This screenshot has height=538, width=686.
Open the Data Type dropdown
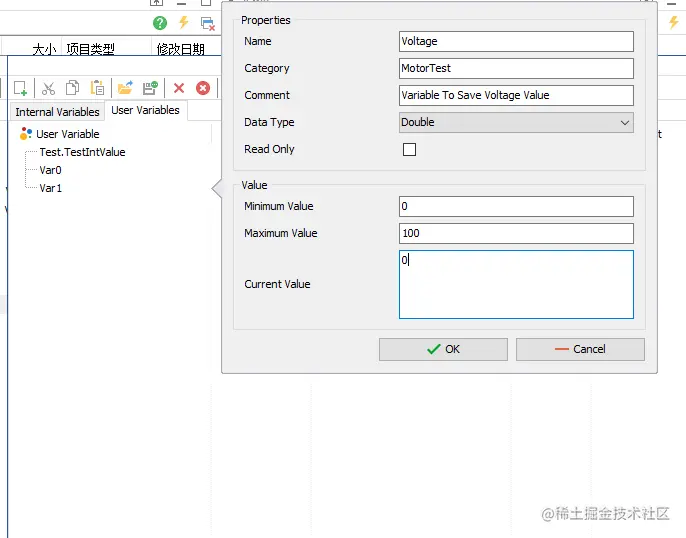(516, 122)
